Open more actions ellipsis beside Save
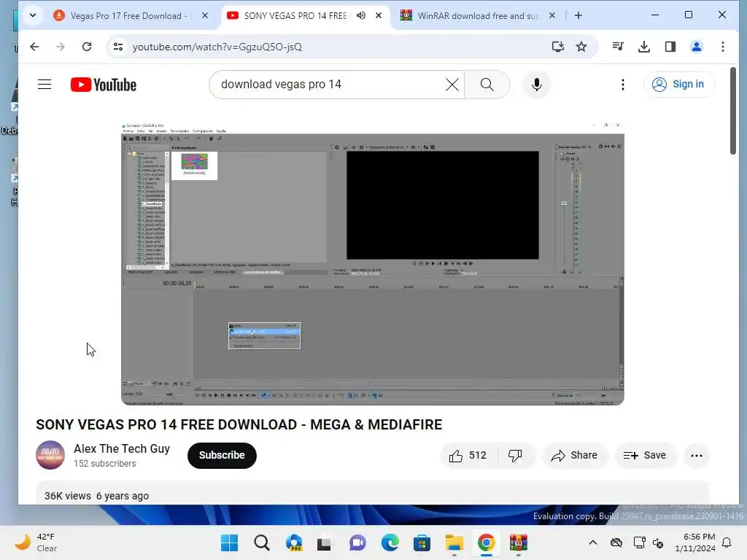The height and width of the screenshot is (560, 747). coord(696,455)
